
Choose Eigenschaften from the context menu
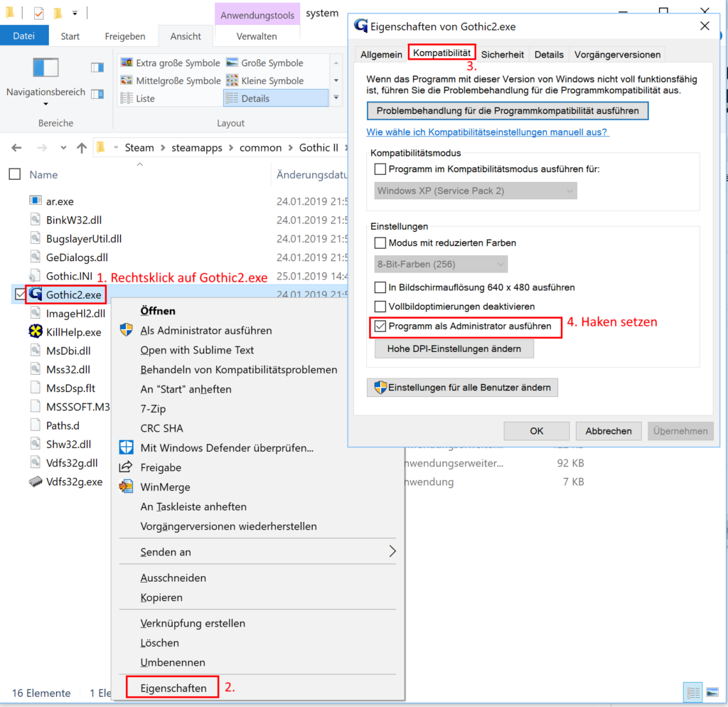click(x=173, y=688)
